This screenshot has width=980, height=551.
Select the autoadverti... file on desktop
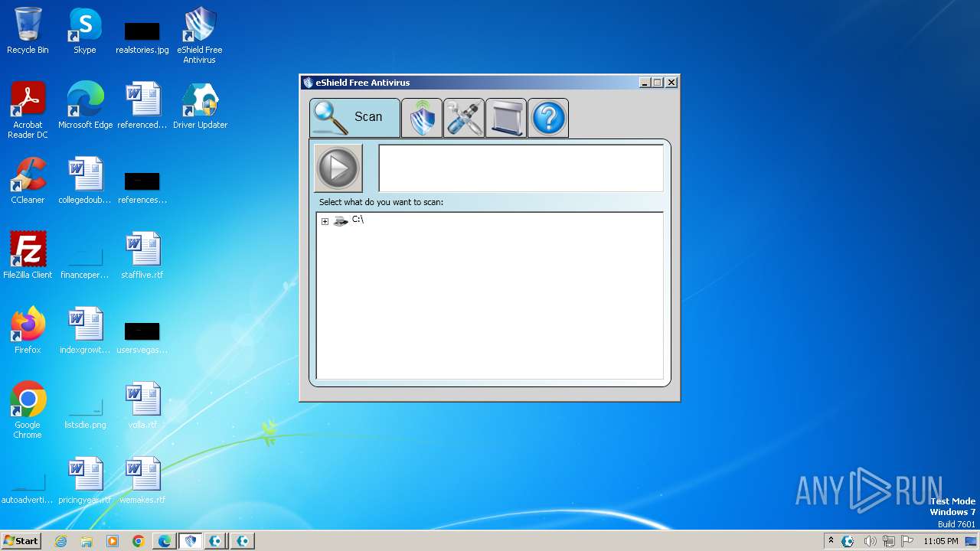click(28, 488)
